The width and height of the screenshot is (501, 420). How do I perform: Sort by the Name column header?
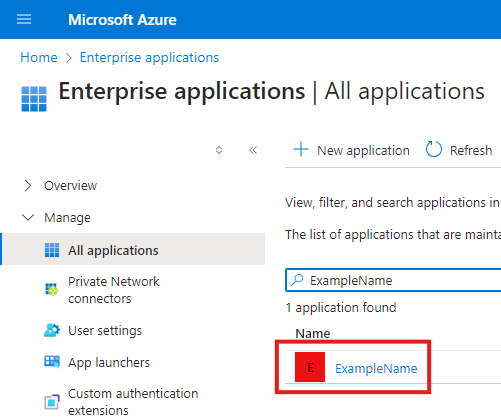(x=313, y=333)
